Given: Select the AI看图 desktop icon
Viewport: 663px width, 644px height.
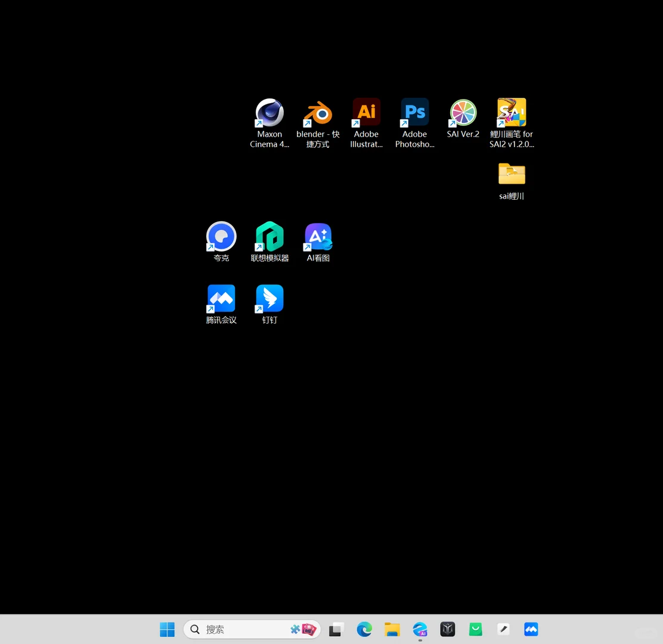Looking at the screenshot, I should 318,241.
